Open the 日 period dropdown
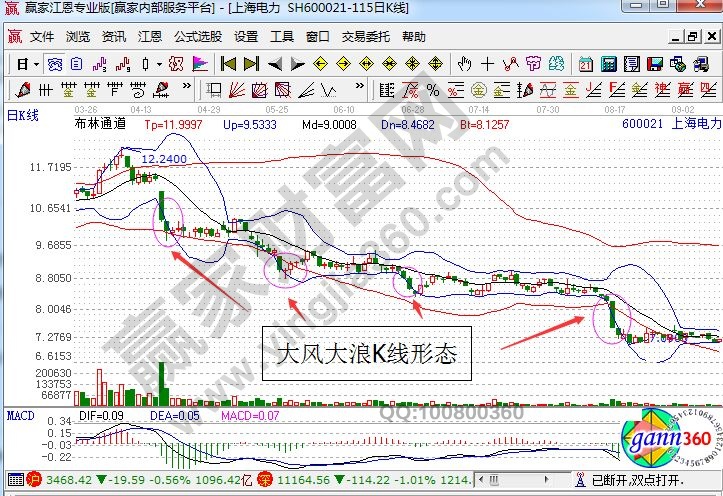Screen dimensions: 723x496 [26, 64]
